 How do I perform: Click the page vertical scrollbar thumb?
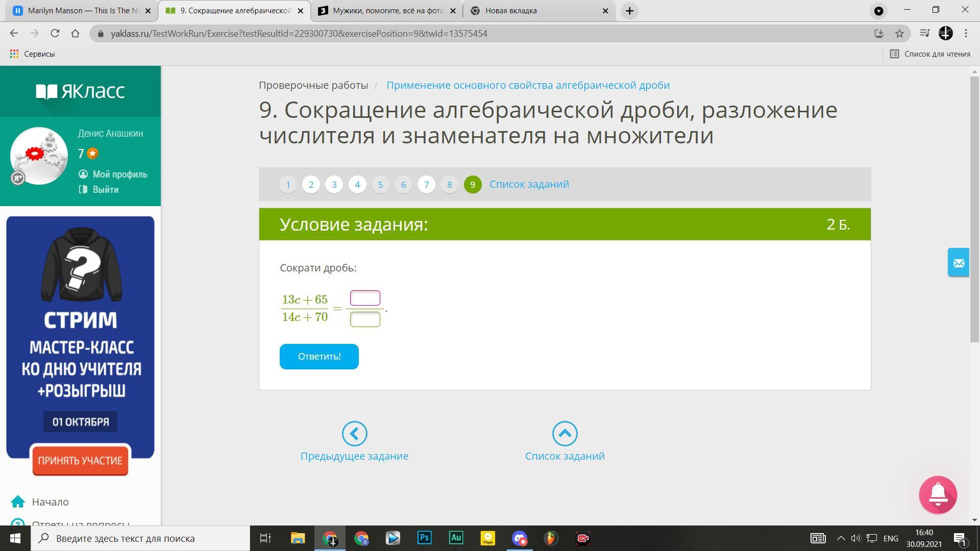[974, 209]
